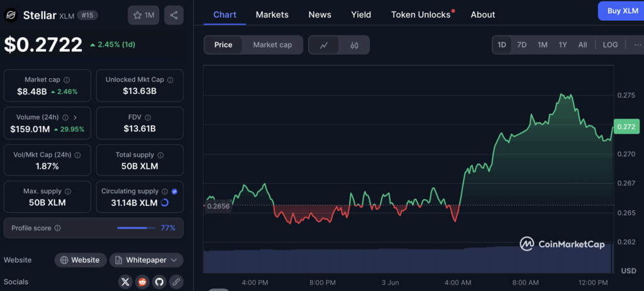This screenshot has height=291, width=644.
Task: Select the Price chart toggle
Action: click(223, 45)
